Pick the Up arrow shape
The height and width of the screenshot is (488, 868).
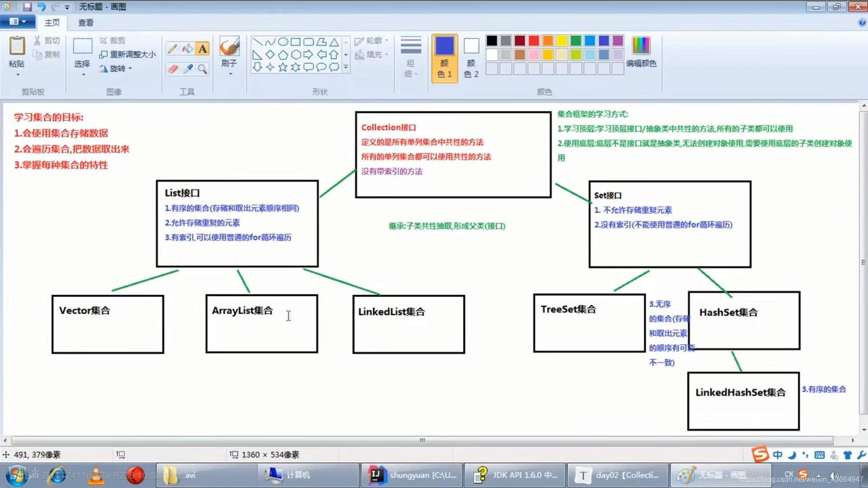pos(334,55)
